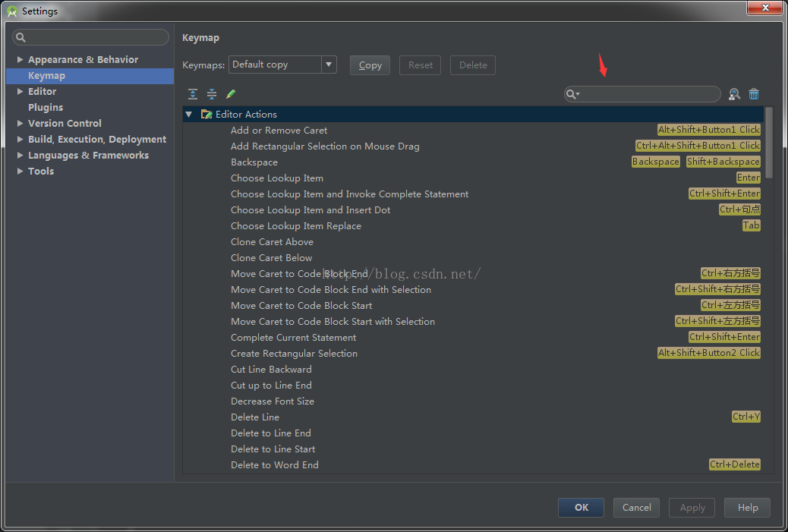The image size is (788, 532).
Task: Confirm settings with the OK button
Action: 581,508
